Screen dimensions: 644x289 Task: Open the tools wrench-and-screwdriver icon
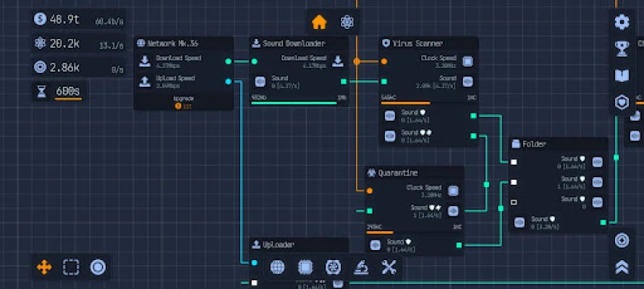(389, 267)
